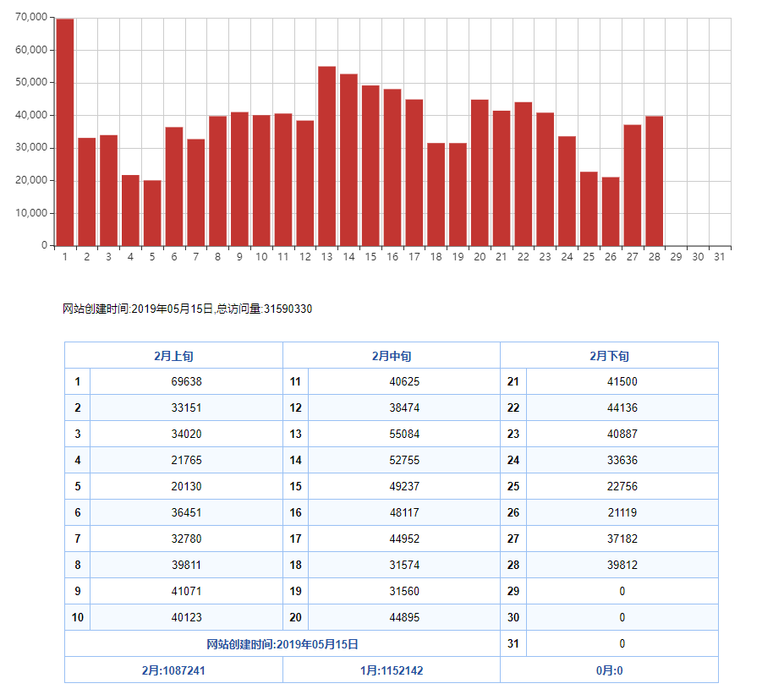The image size is (784, 689).
Task: Click the table cell 44136
Action: click(622, 407)
